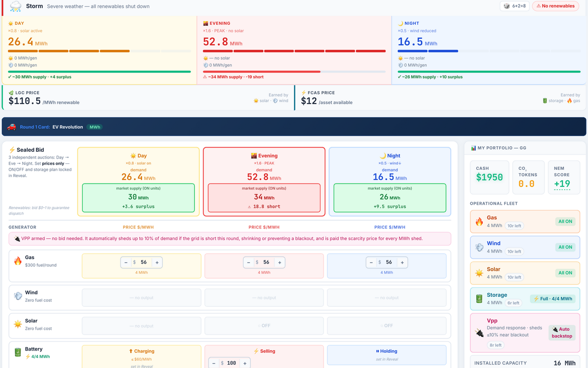Select the Evening auction demand card
Viewport: 588px width, 368px height.
pos(264,181)
